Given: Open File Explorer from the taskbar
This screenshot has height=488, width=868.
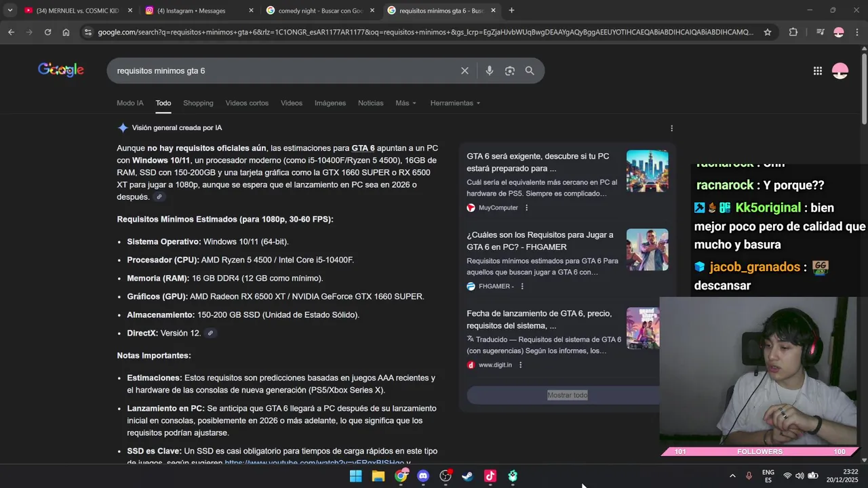Looking at the screenshot, I should tap(378, 476).
